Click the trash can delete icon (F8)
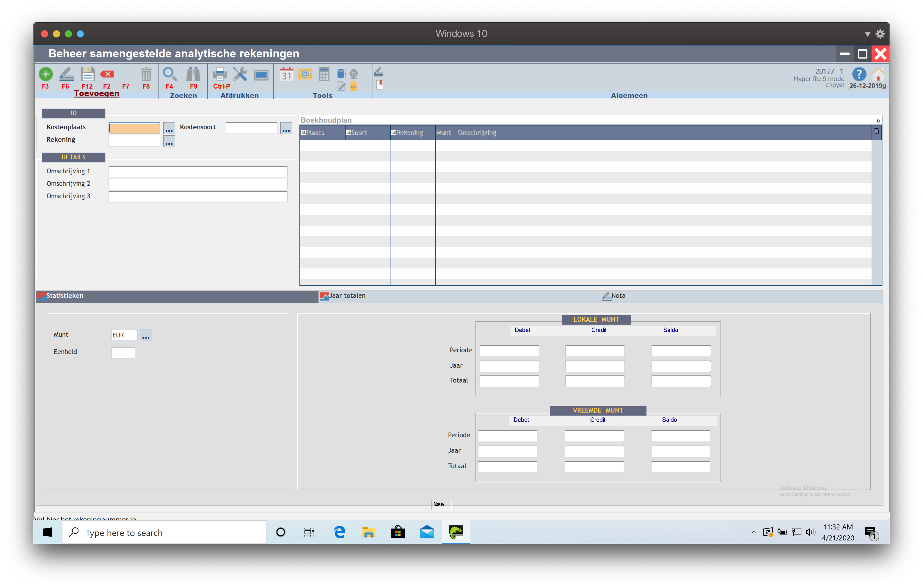The width and height of the screenshot is (923, 588). click(x=146, y=74)
